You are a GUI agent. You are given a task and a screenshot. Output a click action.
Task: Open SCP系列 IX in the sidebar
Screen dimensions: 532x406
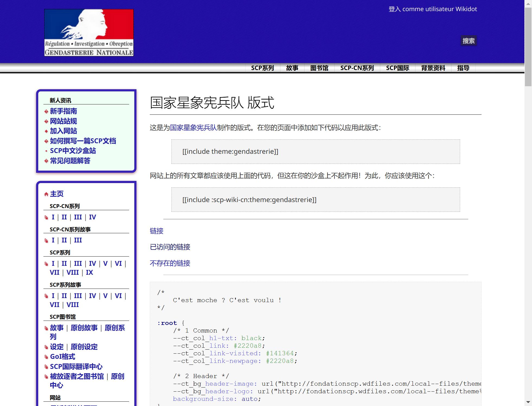[x=89, y=273]
